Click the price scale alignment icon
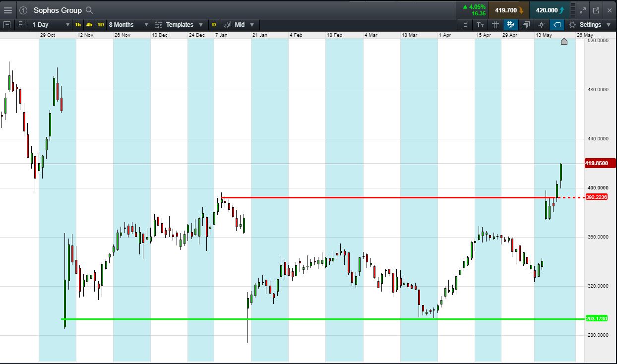The image size is (617, 364). pyautogui.click(x=465, y=24)
